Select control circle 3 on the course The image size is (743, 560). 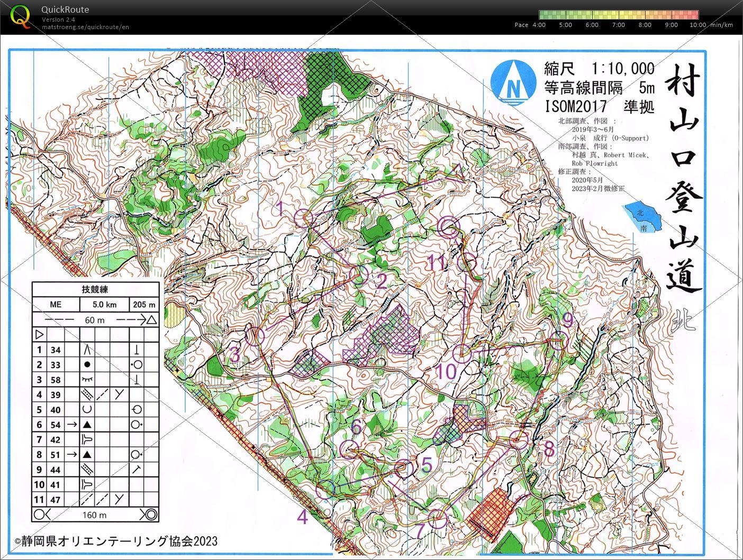[256, 336]
